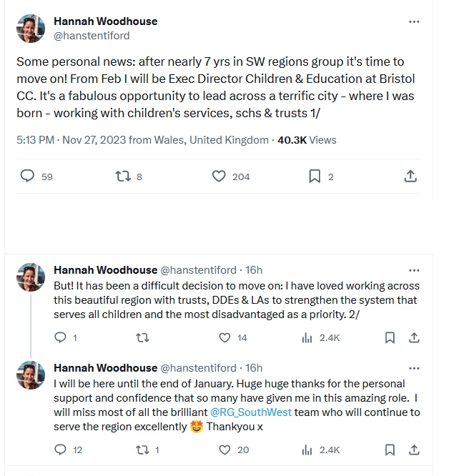Open more options on the January thank-you tweet

[414, 368]
